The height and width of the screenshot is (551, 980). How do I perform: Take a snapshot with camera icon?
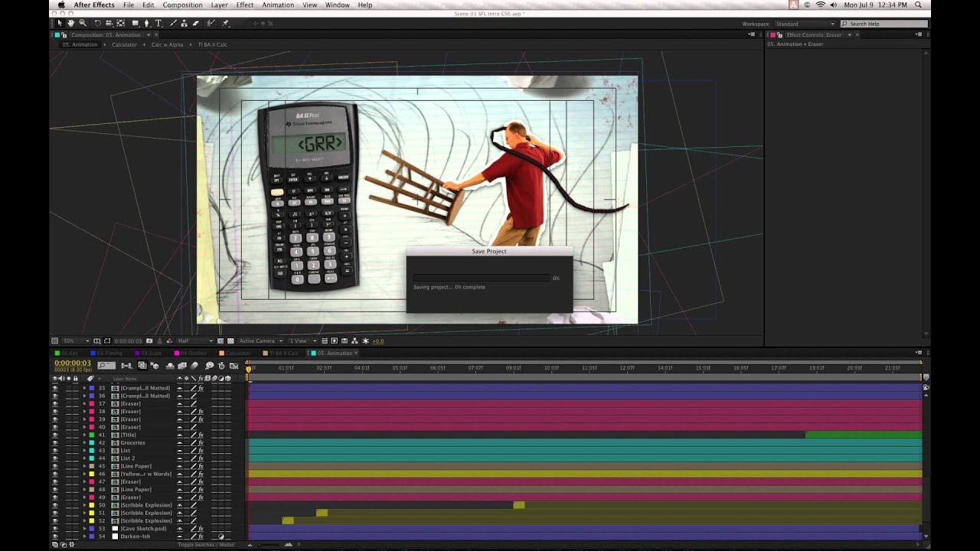[149, 341]
